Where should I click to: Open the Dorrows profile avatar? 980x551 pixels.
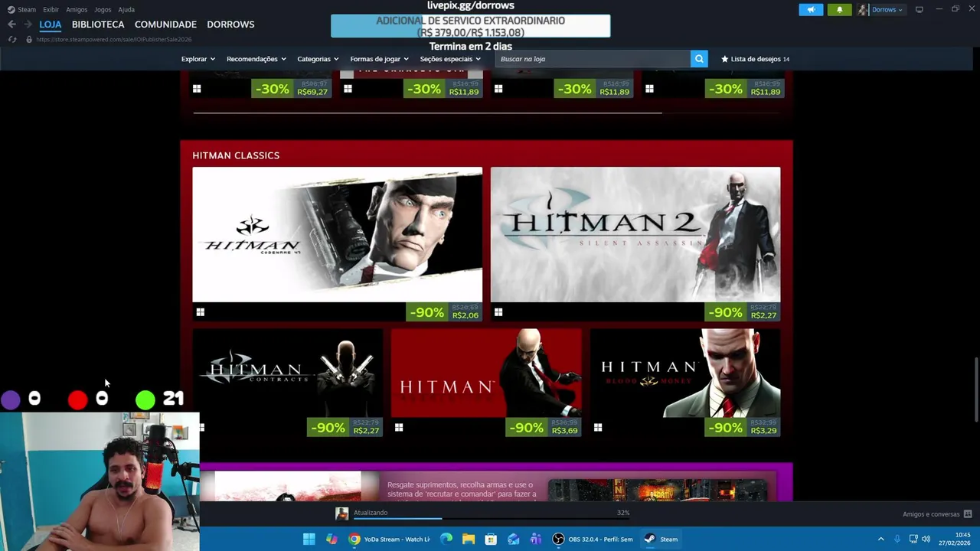pos(864,10)
